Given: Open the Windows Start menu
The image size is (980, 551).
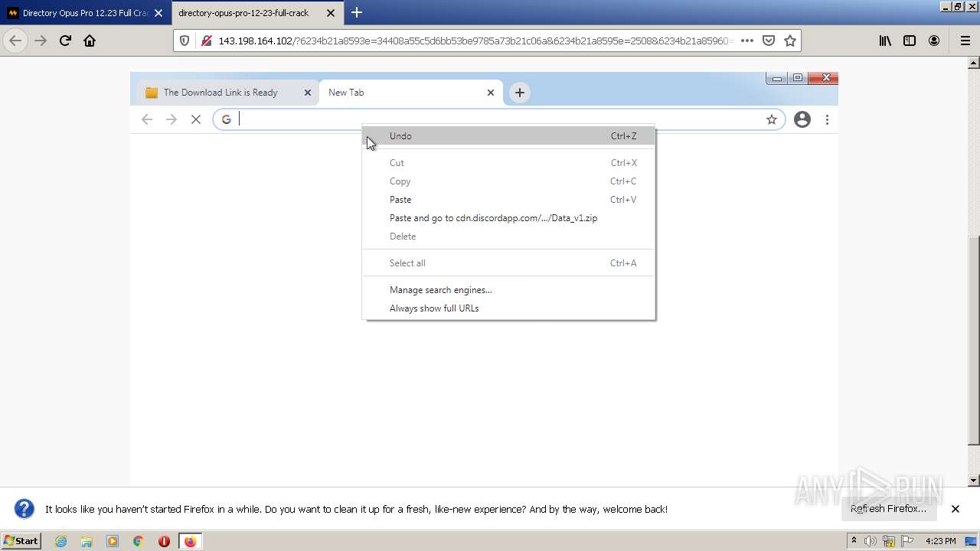Looking at the screenshot, I should (21, 541).
